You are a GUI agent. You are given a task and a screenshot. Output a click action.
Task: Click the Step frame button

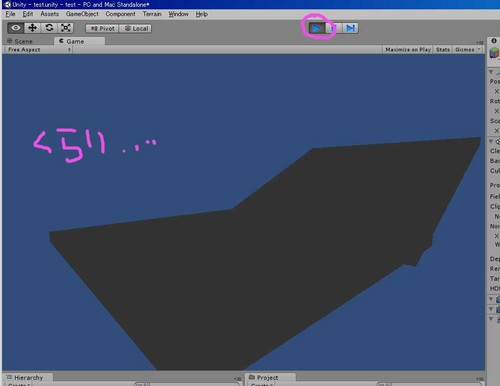click(350, 28)
